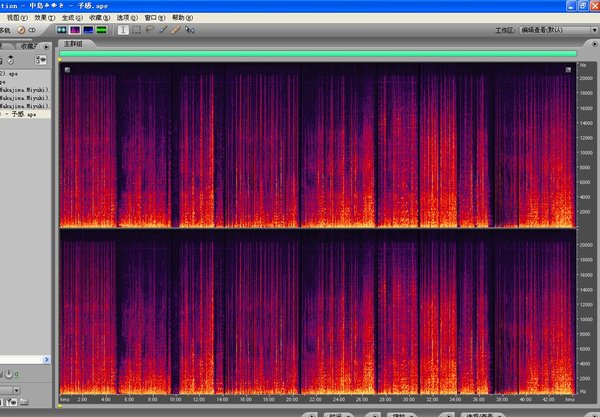Screen dimensions: 600x417
Task: Select the 予感.ape file in list
Action: coord(20,114)
